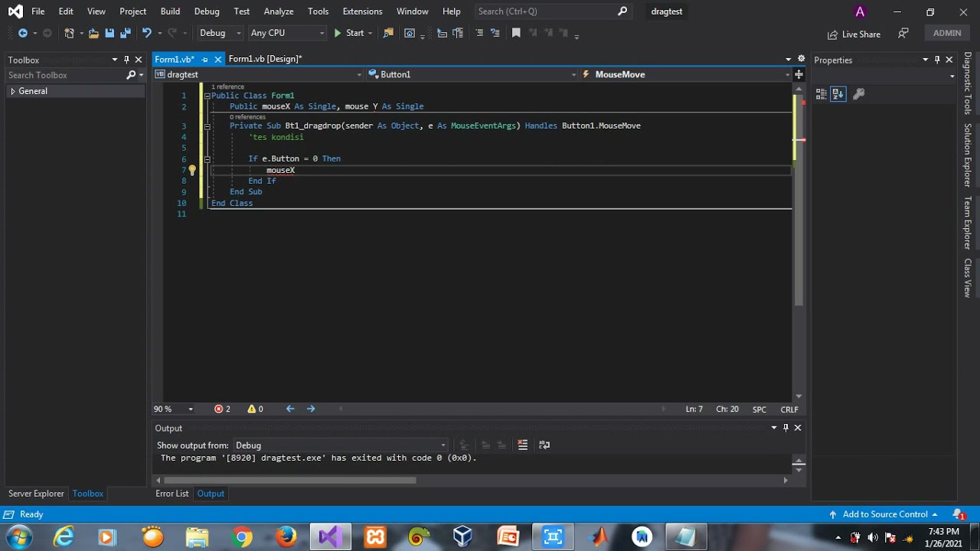Collapse the Public Class Form1 outlining region
This screenshot has height=551, width=980.
pyautogui.click(x=207, y=96)
